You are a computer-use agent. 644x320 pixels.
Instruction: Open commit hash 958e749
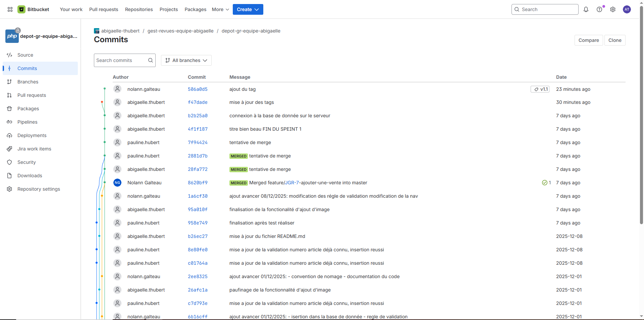198,223
